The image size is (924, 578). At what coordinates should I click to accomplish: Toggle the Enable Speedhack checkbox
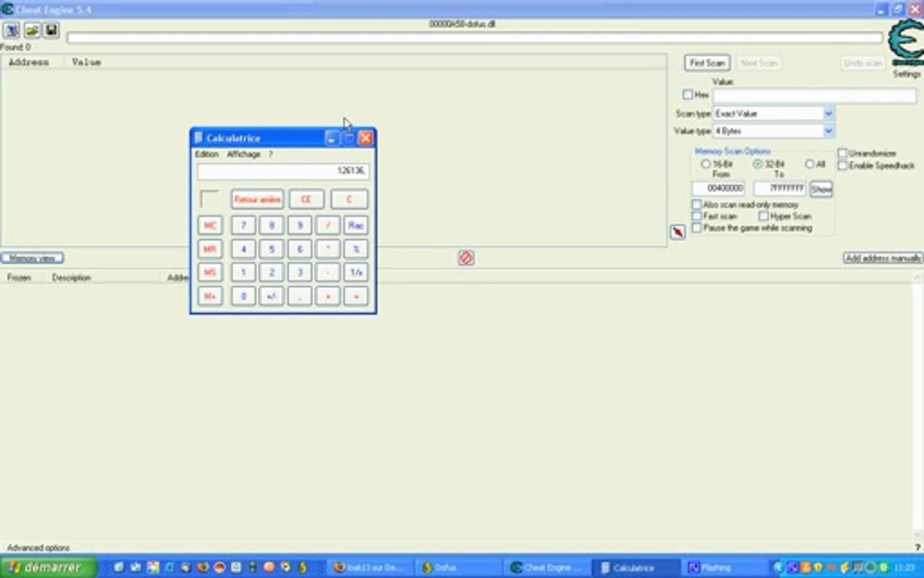[842, 166]
